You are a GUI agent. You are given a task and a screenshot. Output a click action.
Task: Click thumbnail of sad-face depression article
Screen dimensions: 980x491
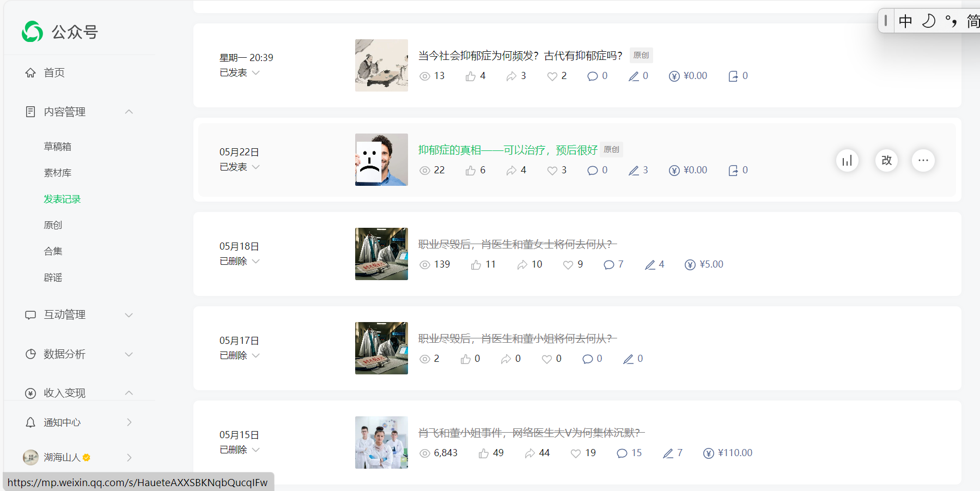[381, 160]
